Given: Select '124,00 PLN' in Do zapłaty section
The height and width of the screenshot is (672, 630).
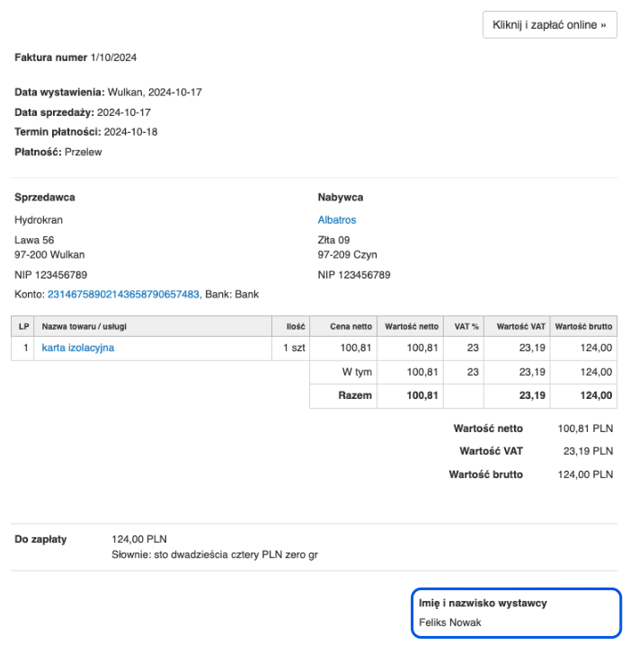Looking at the screenshot, I should (x=139, y=539).
